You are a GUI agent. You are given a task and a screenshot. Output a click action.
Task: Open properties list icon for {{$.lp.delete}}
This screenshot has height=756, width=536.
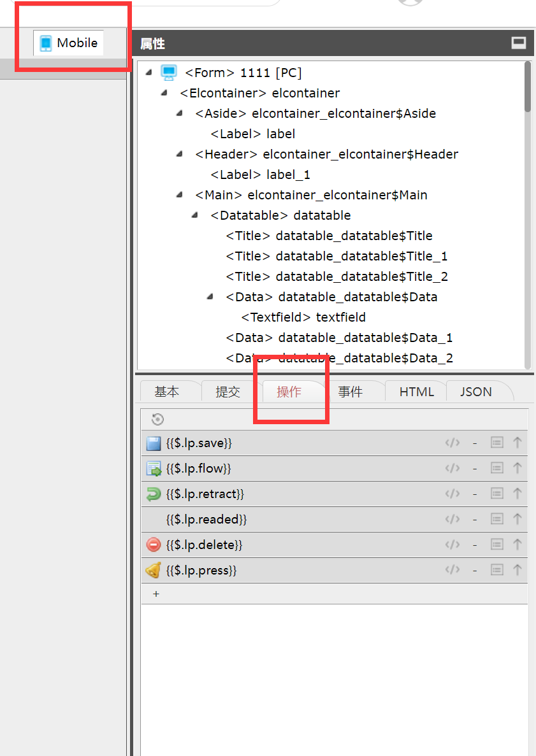(x=497, y=545)
